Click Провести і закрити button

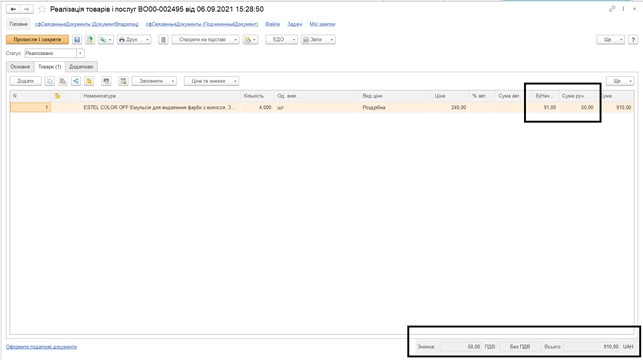37,40
